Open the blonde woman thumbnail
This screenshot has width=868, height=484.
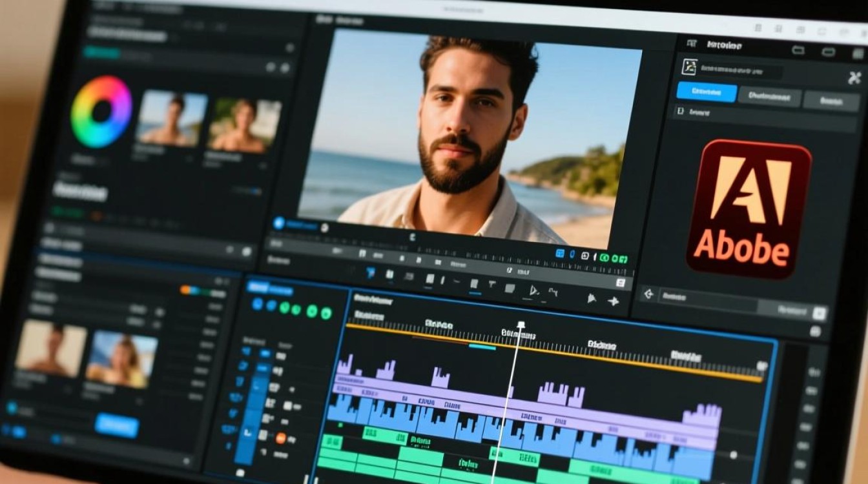point(122,358)
